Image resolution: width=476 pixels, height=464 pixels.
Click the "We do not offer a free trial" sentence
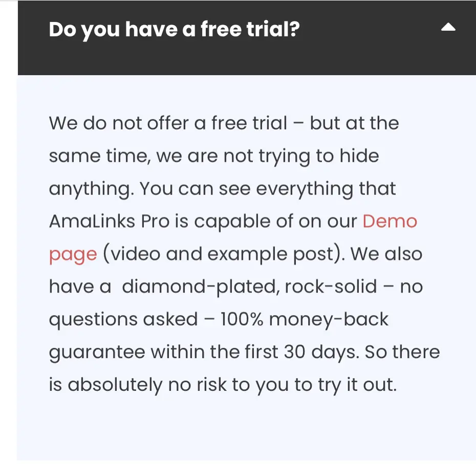point(168,123)
